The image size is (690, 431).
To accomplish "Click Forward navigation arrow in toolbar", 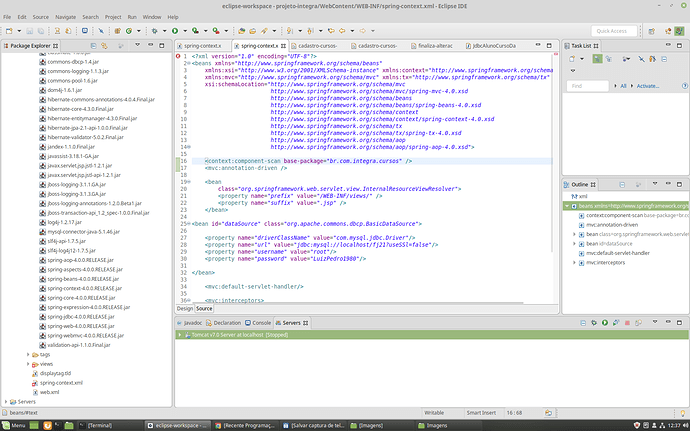I will (363, 31).
